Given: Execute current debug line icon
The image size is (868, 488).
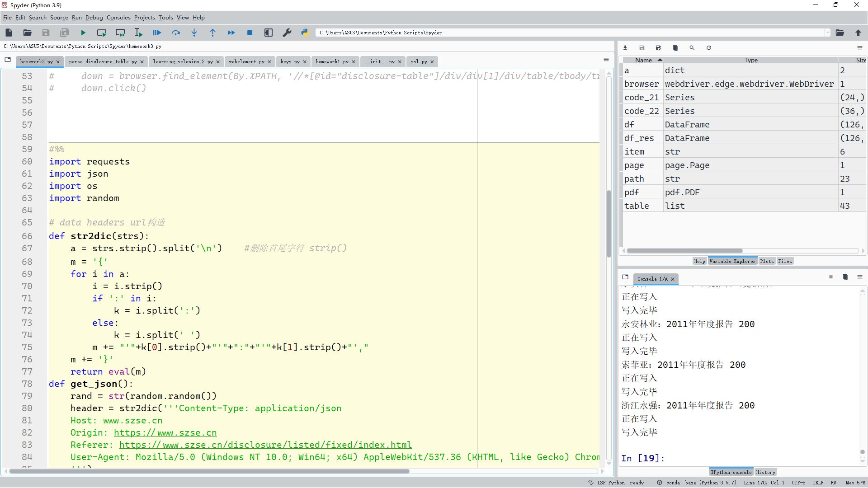Looking at the screenshot, I should pos(176,33).
